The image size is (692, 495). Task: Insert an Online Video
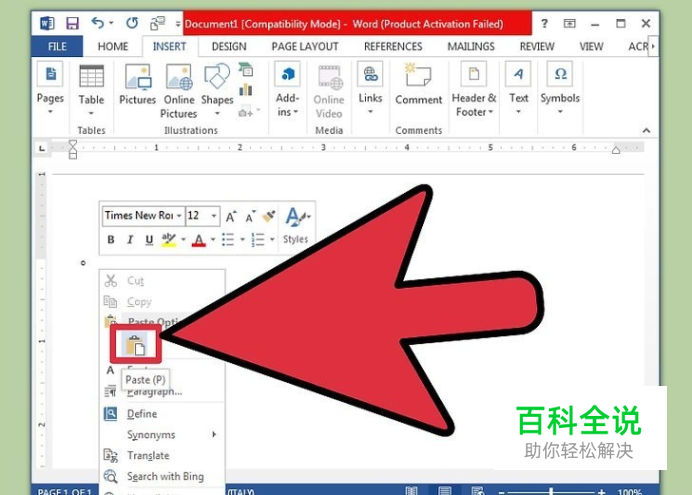pos(329,92)
